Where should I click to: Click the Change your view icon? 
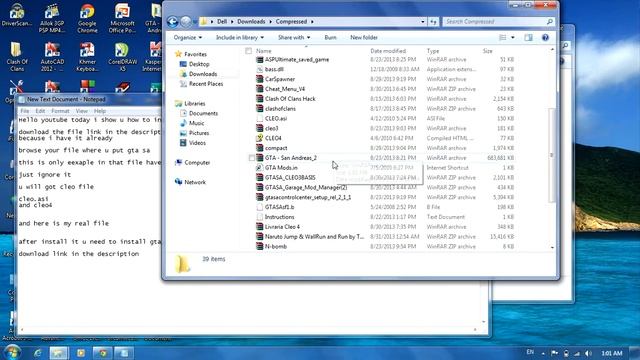coord(502,38)
